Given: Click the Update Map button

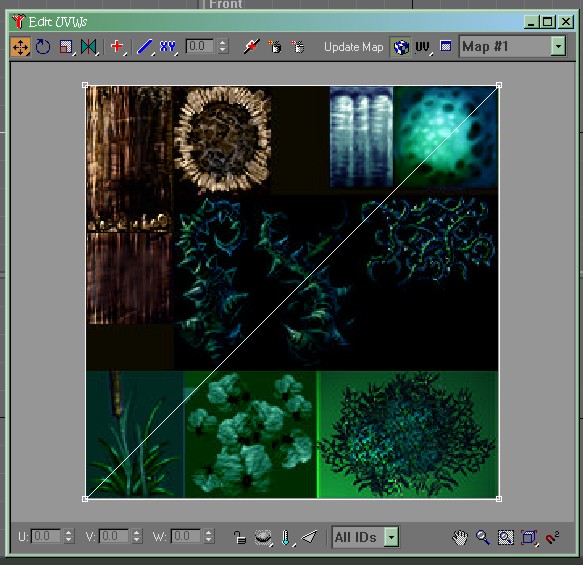Looking at the screenshot, I should pyautogui.click(x=353, y=47).
